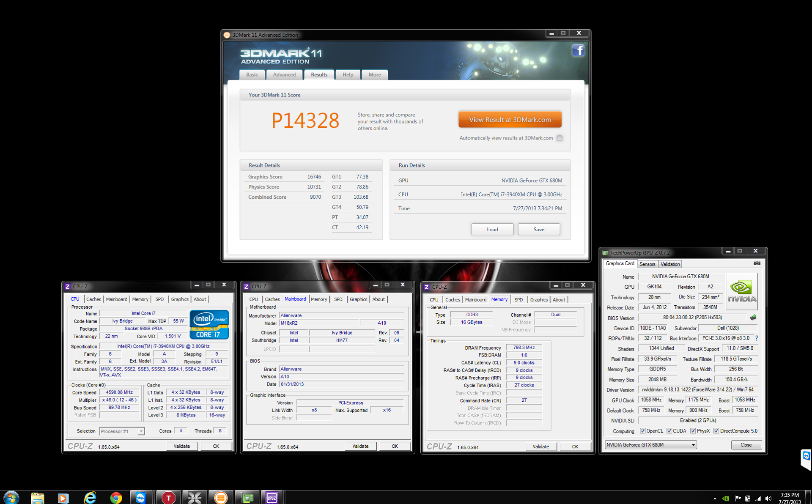
Task: Click the Load button in Run Details
Action: coord(492,229)
